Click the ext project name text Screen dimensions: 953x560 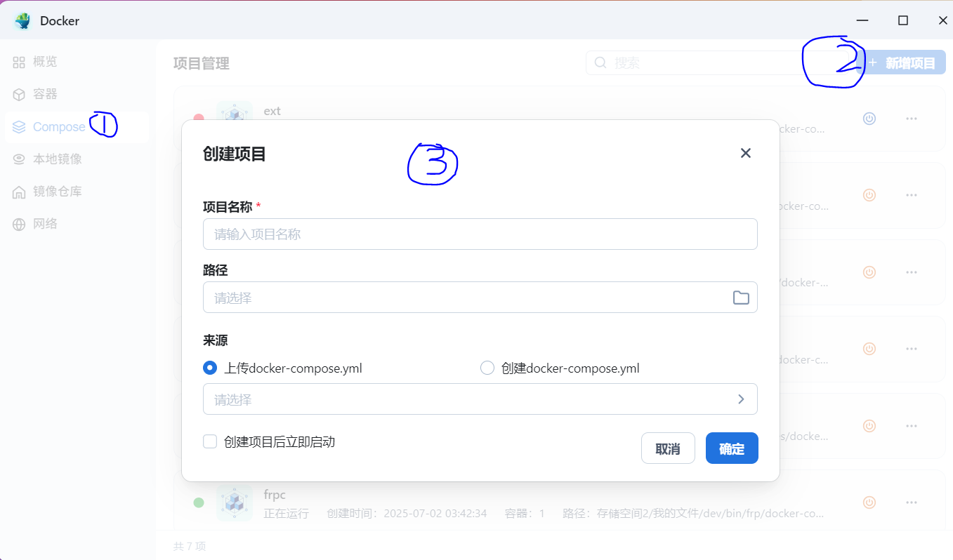(x=272, y=111)
